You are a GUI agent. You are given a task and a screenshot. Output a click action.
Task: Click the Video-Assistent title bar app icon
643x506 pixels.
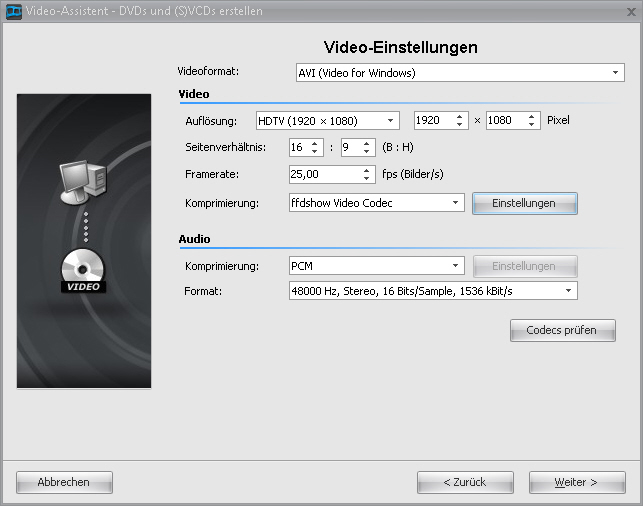pos(14,11)
